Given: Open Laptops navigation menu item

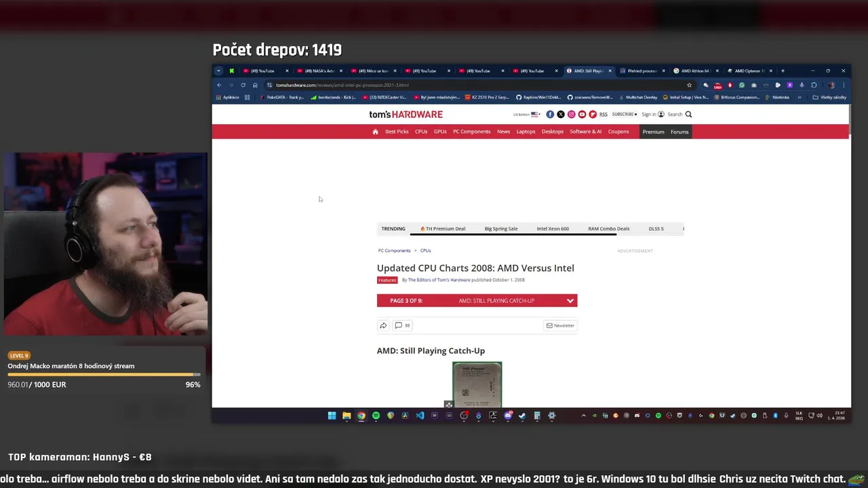Looking at the screenshot, I should pyautogui.click(x=526, y=131).
